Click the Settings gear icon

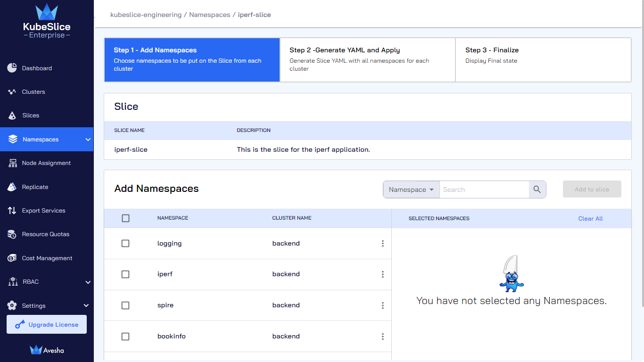(12, 305)
